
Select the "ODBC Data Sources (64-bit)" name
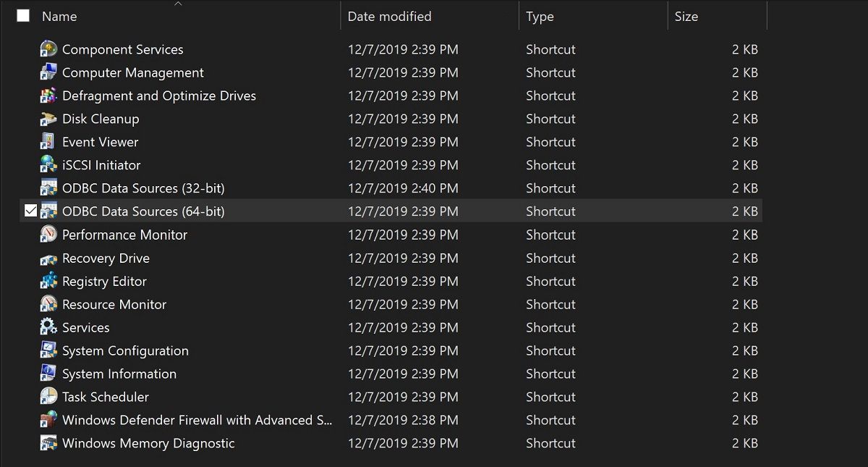(143, 211)
